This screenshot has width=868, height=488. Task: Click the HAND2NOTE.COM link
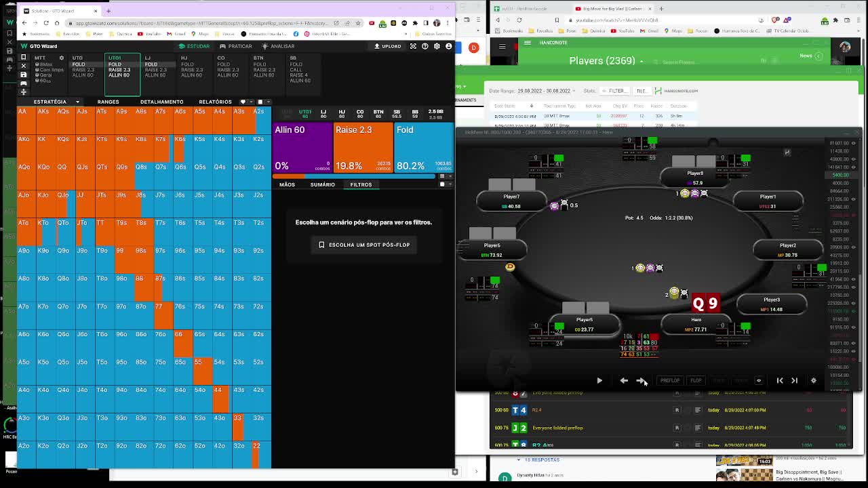click(677, 91)
